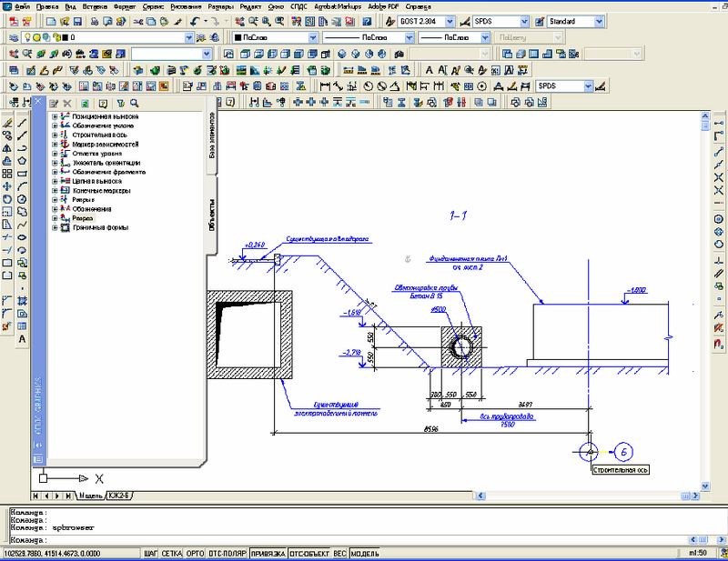The height and width of the screenshot is (561, 728).
Task: Toggle ОРТО mode in the status bar
Action: click(x=195, y=553)
